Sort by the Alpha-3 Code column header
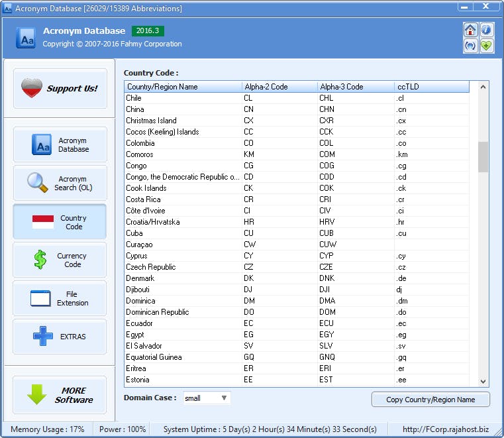This screenshot has height=438, width=504. coord(355,87)
